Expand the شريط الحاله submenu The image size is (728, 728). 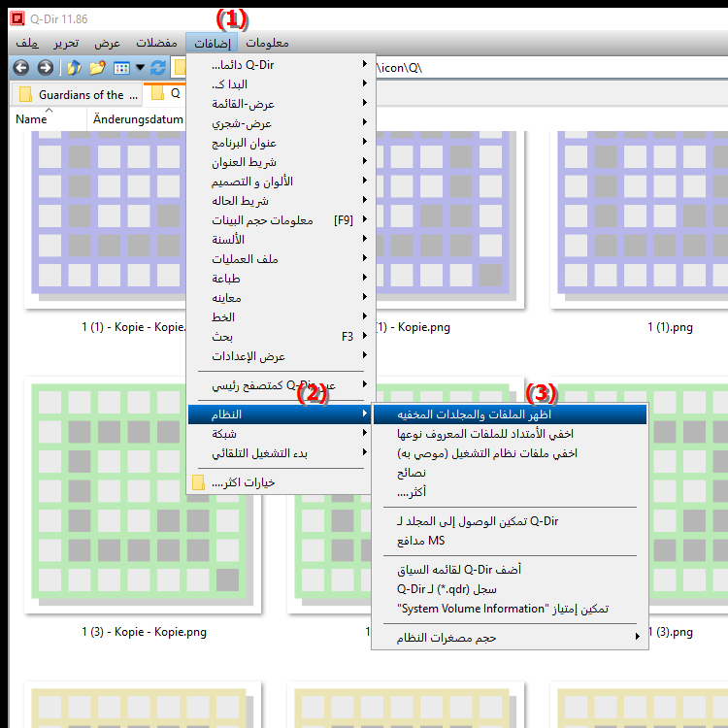coord(281,201)
